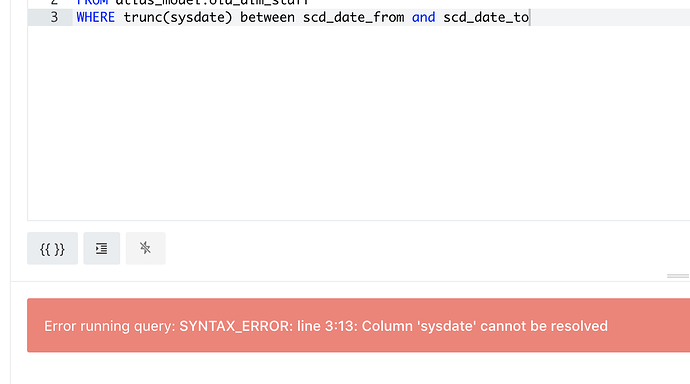690x384 pixels.
Task: Click the format query indent icon
Action: point(102,249)
